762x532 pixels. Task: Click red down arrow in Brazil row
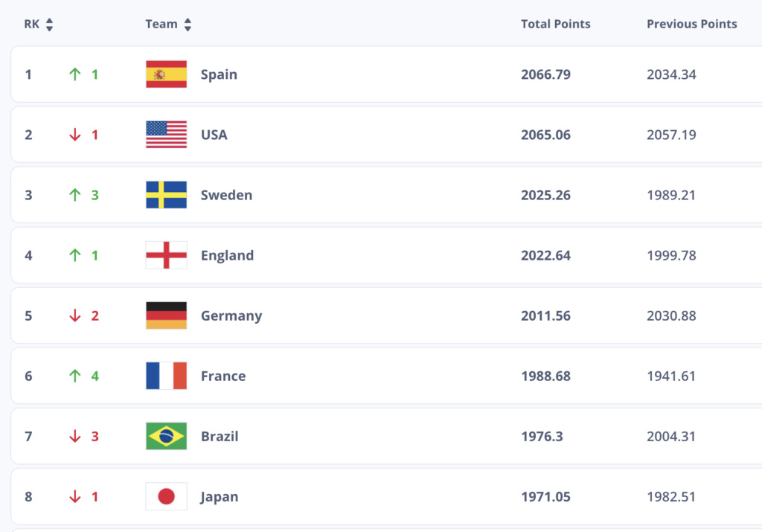coord(75,436)
